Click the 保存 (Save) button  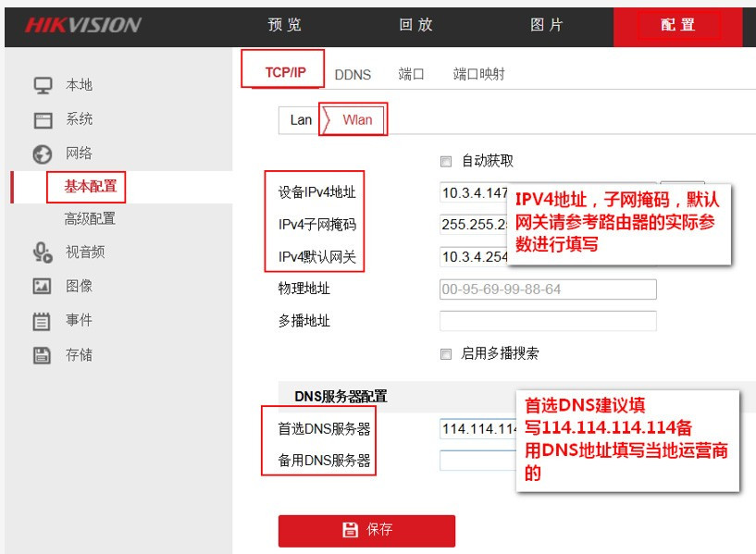click(366, 530)
